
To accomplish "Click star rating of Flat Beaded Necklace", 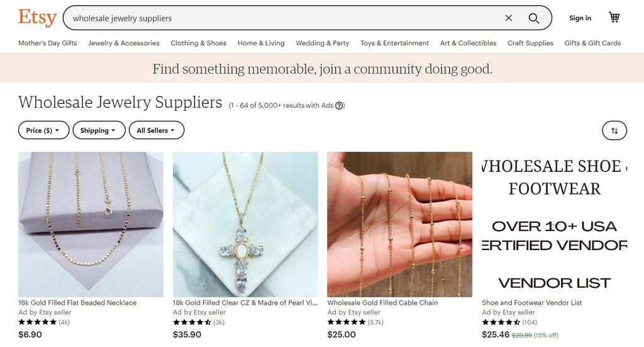I will pos(38,322).
